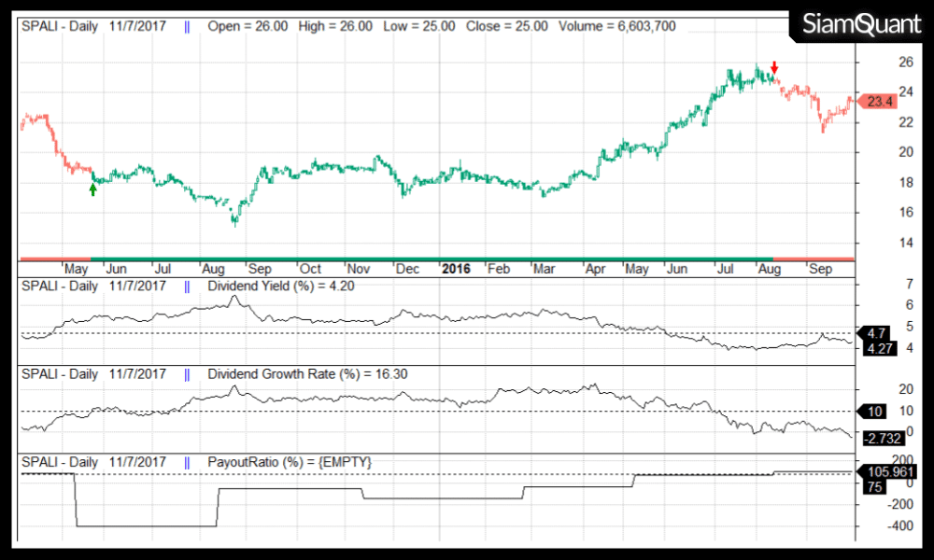Select Dec on the date axis
The image size is (934, 560).
pyautogui.click(x=407, y=269)
